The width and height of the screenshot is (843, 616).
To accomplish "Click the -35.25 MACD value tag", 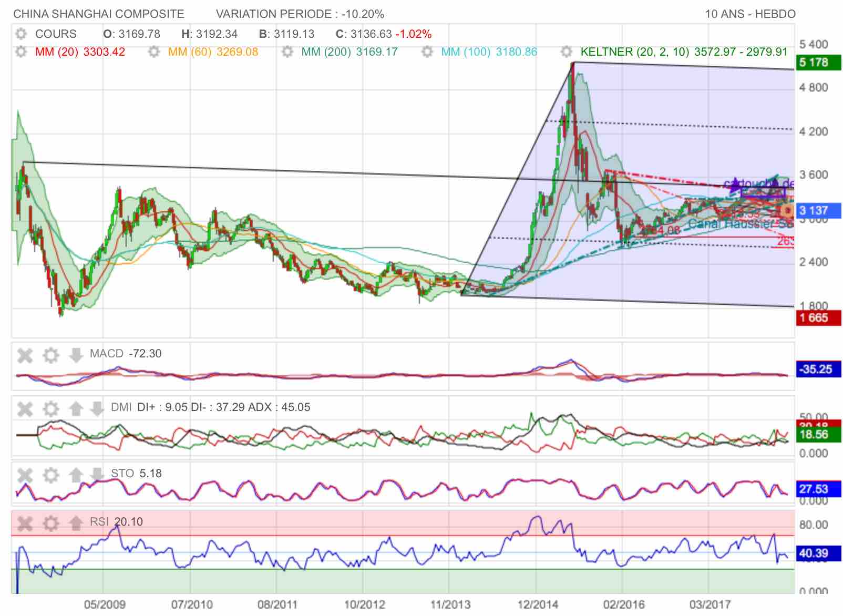I will click(818, 369).
